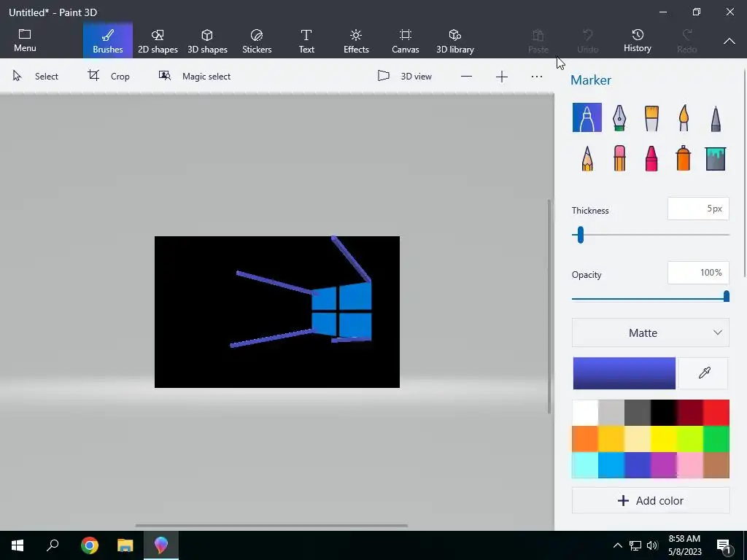
Task: Open taskbar search
Action: pyautogui.click(x=53, y=545)
